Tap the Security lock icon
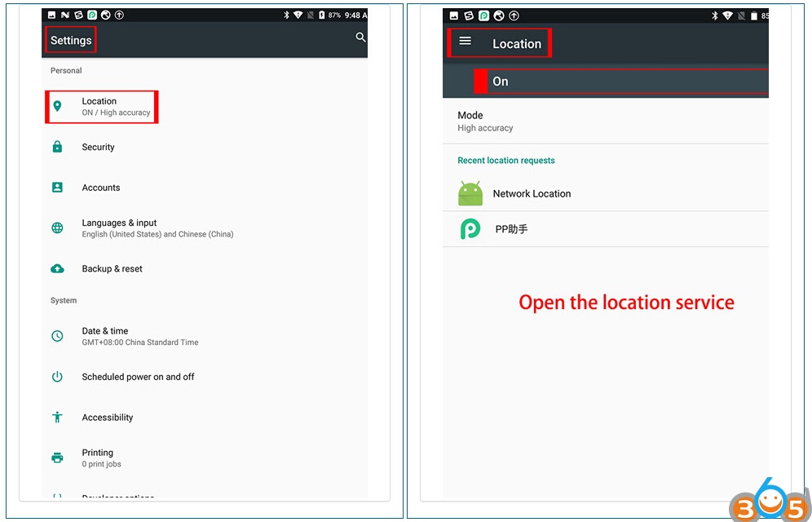 point(57,147)
